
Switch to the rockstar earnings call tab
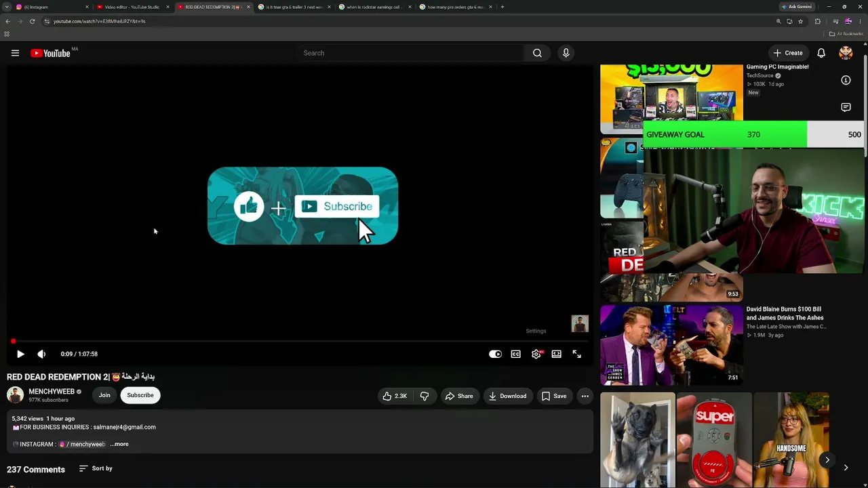point(374,7)
